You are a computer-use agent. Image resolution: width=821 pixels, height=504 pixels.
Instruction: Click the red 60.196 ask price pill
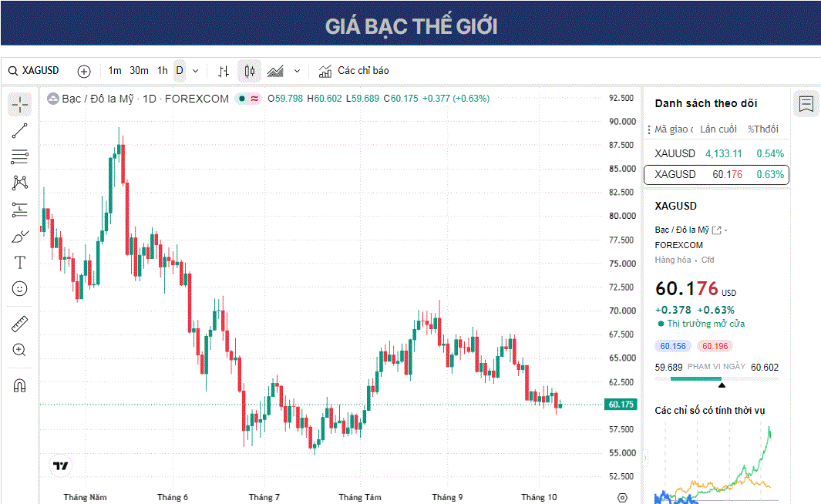click(x=715, y=346)
